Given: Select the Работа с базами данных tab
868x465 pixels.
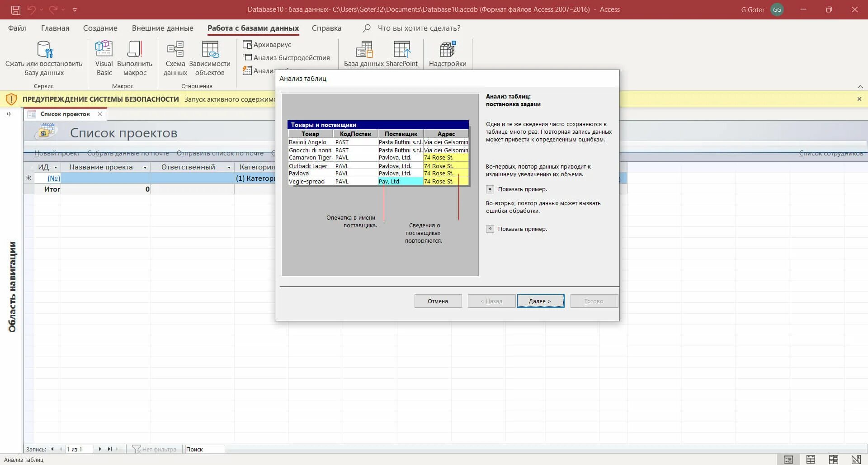Looking at the screenshot, I should 253,28.
